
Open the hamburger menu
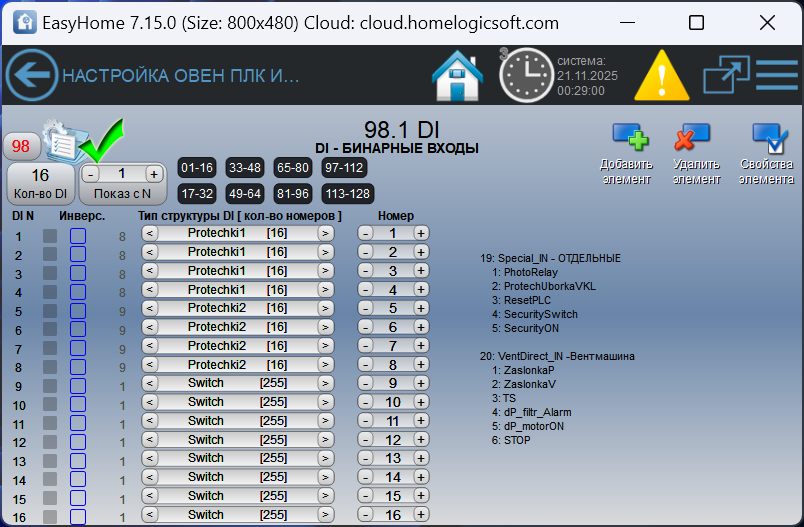pos(776,76)
